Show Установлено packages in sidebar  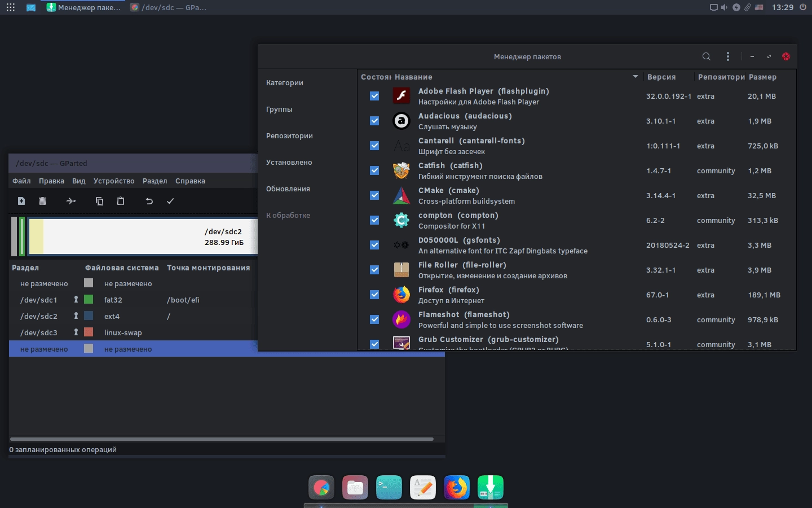pyautogui.click(x=289, y=162)
